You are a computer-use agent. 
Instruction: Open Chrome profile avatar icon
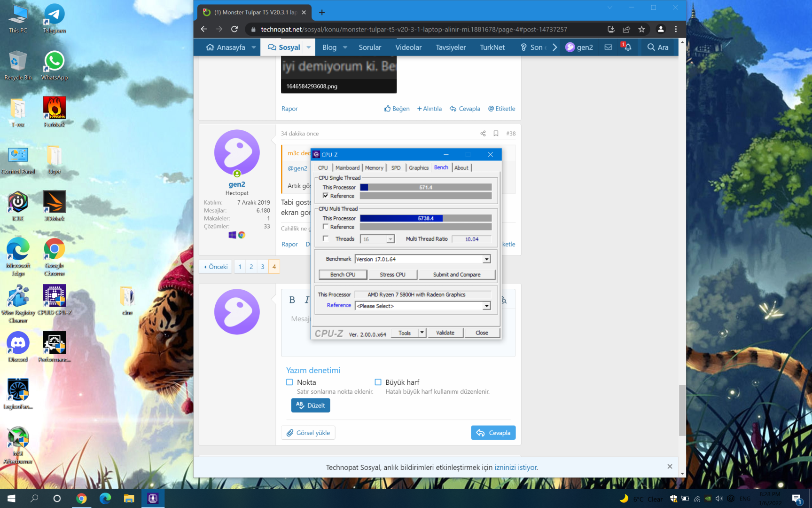tap(660, 29)
